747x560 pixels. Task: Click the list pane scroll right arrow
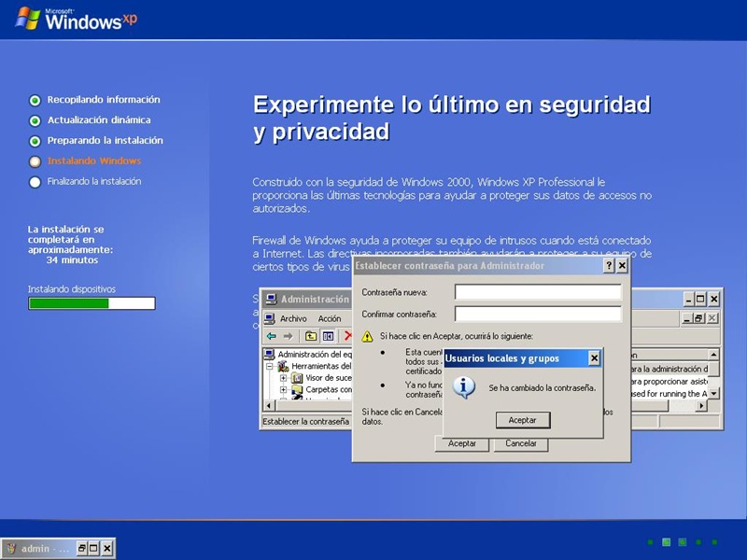point(701,406)
